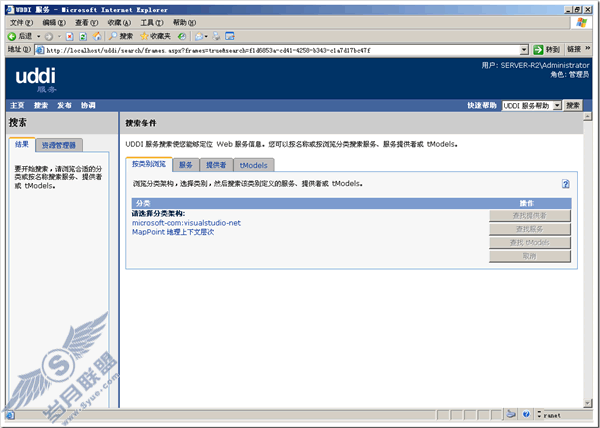Go to 主页 in UDDI navigation
This screenshot has width=600, height=428.
17,105
